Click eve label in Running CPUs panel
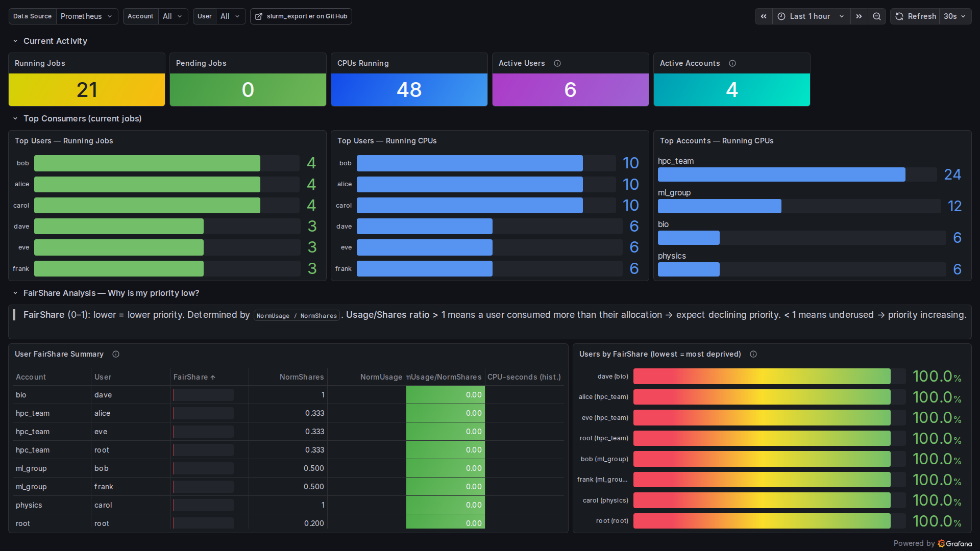 point(346,247)
